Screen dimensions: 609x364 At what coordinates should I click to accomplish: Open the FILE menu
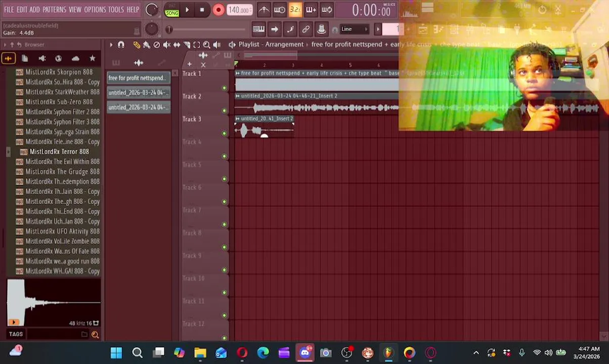9,10
